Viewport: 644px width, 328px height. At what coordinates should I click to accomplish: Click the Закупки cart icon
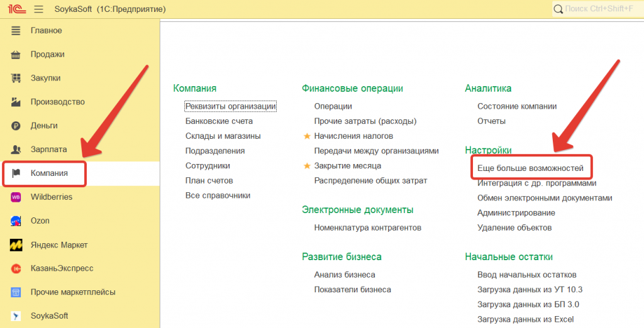point(16,79)
